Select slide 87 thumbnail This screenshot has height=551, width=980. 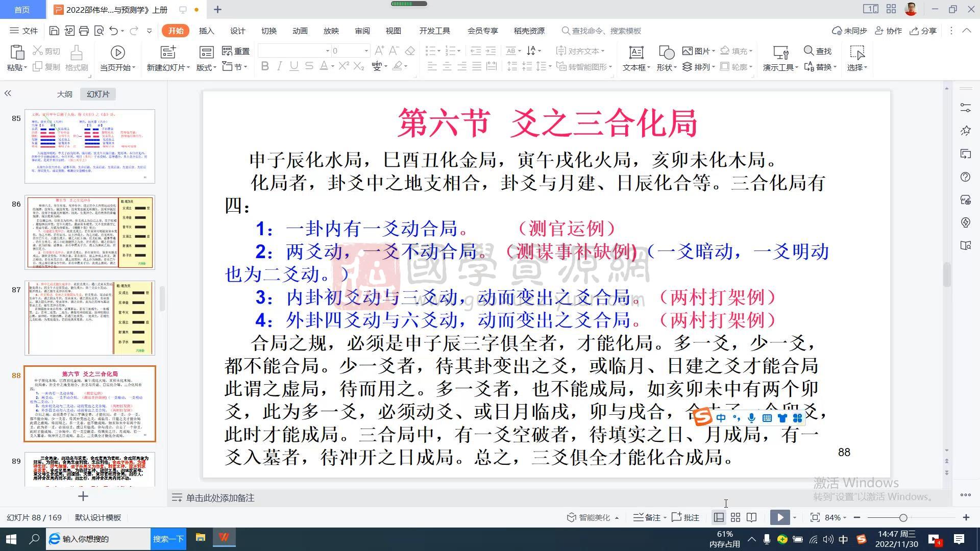pos(90,318)
